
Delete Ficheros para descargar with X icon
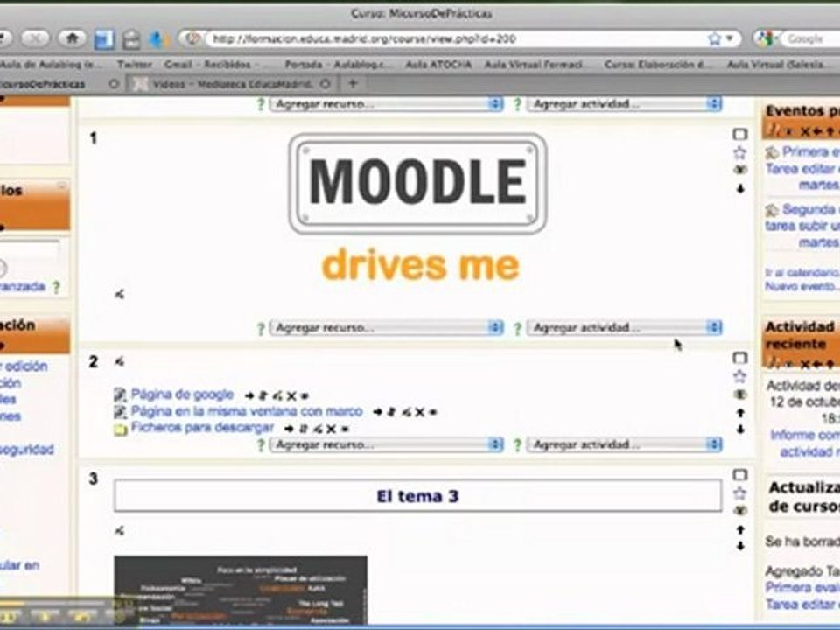331,429
